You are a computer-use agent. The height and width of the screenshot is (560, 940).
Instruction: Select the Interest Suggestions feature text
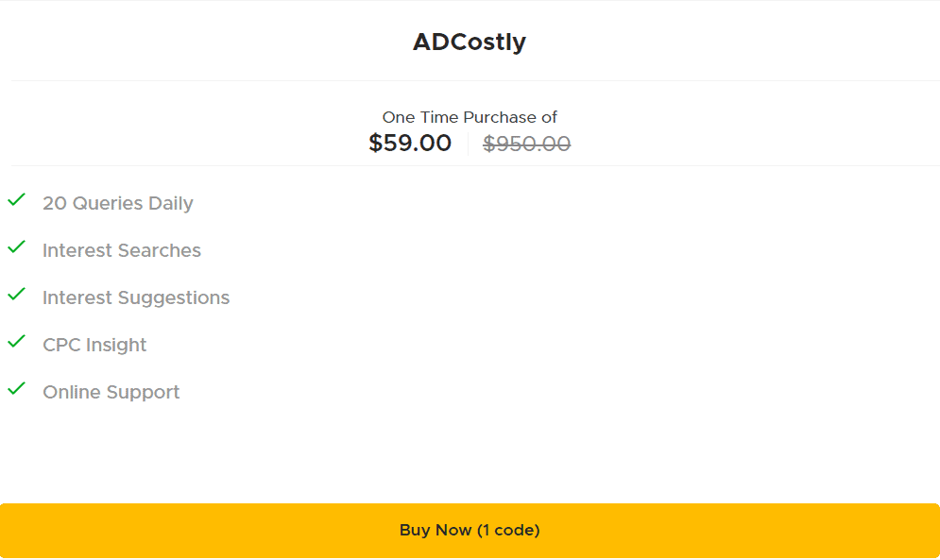click(136, 297)
